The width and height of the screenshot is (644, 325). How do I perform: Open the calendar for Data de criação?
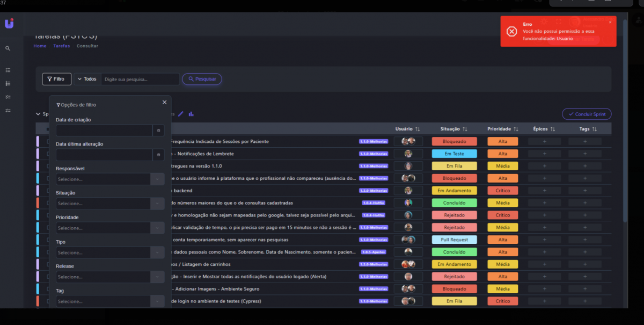pos(158,131)
